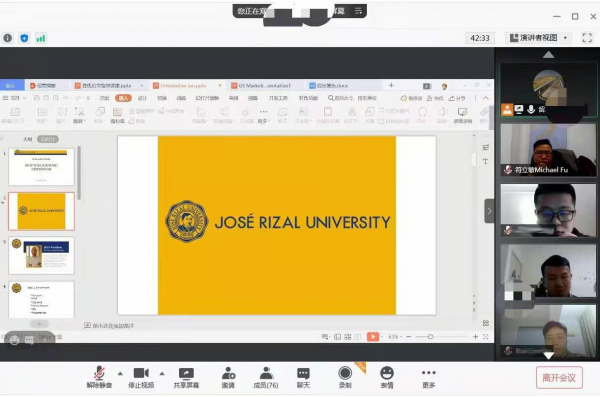This screenshot has width=600, height=397.
Task: Open the 成员(76) members list
Action: tap(266, 378)
